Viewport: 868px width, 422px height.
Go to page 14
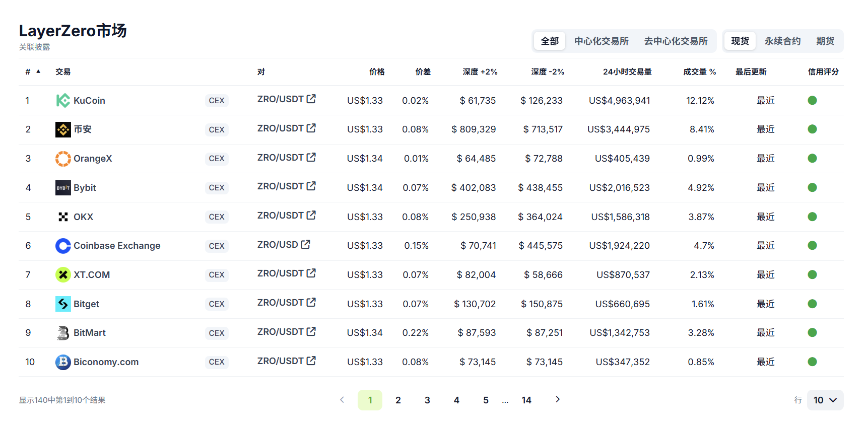click(526, 400)
